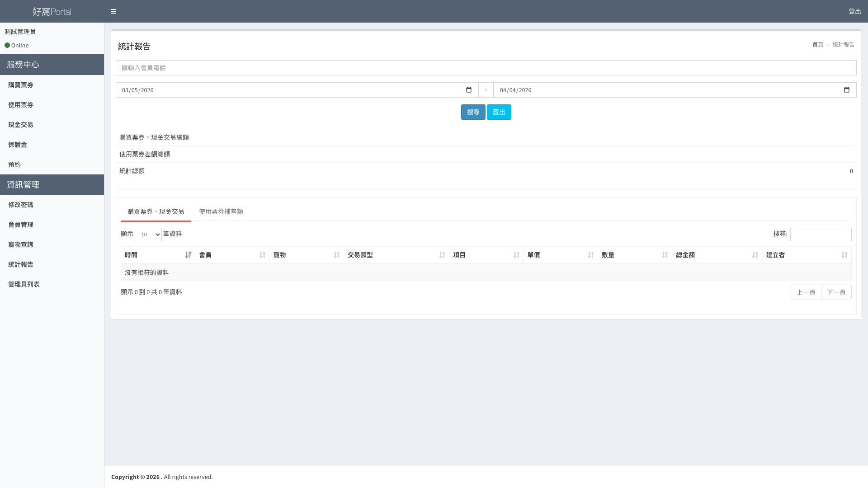This screenshot has width=868, height=488.
Task: Click the 匯出 export button
Action: [x=499, y=112]
